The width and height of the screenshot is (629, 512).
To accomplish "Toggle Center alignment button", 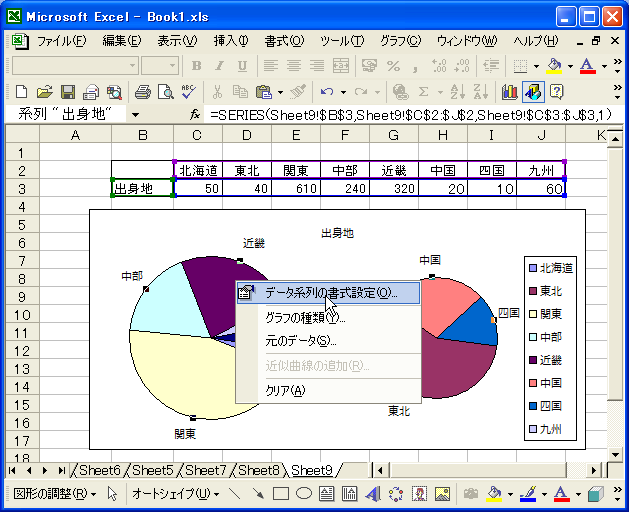I will click(294, 65).
